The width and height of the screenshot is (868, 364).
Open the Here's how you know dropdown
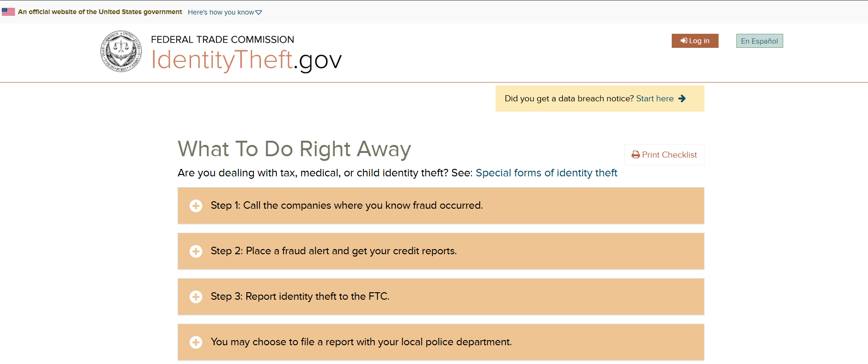224,12
